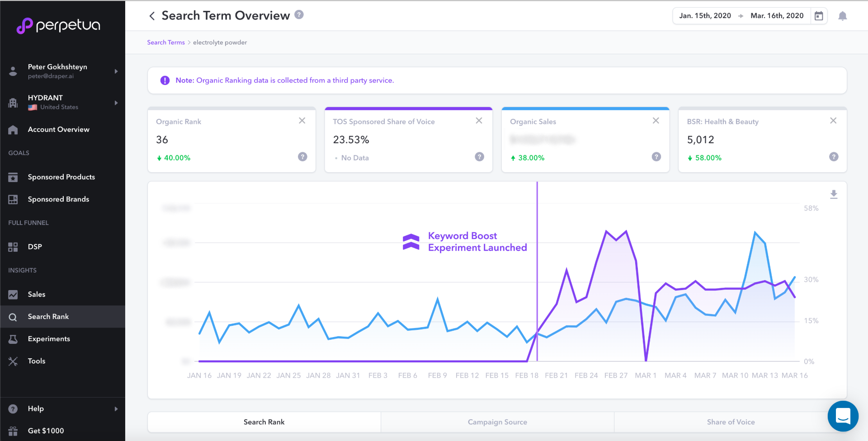The height and width of the screenshot is (441, 868).
Task: Dismiss the Organic Rank card
Action: (x=302, y=121)
